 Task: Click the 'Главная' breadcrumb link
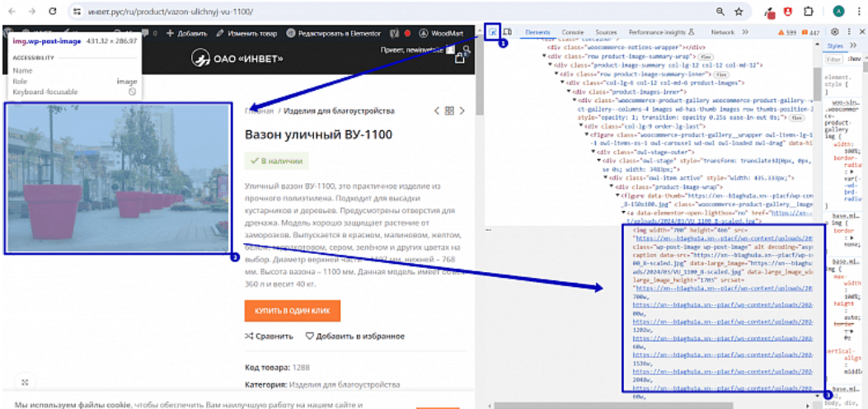(259, 110)
